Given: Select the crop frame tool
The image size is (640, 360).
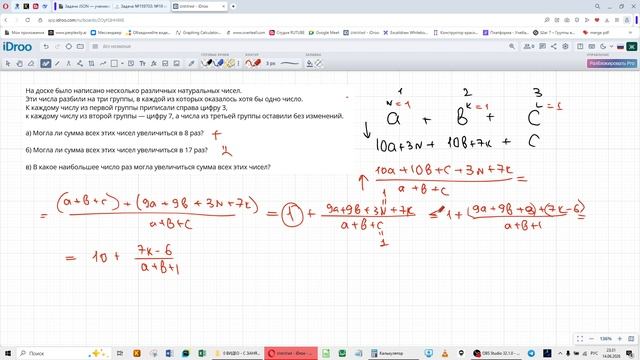Looking at the screenshot, I should click(x=91, y=63).
